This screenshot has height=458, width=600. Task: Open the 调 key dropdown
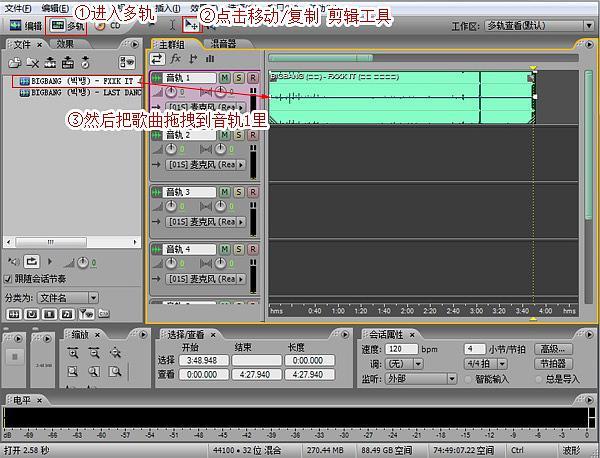(404, 363)
